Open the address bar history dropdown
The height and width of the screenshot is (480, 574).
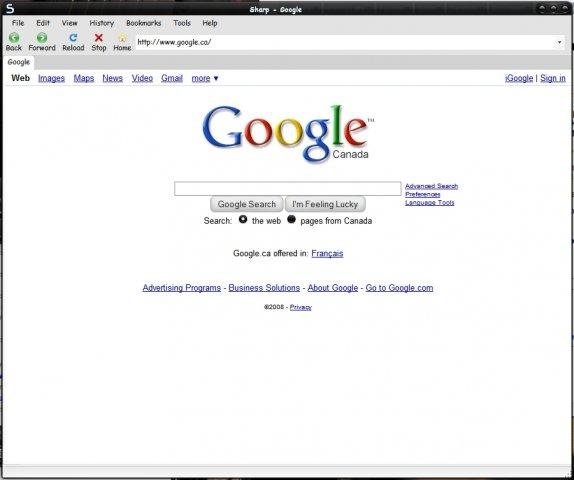559,42
